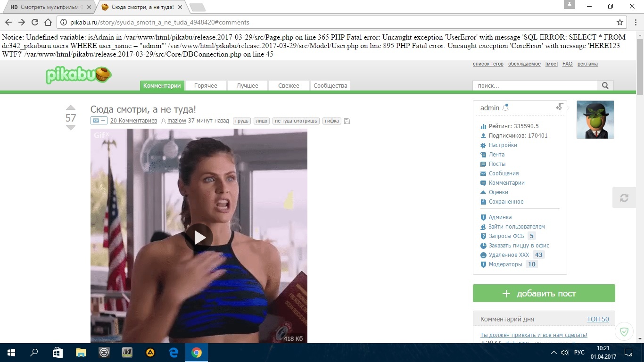
Task: Open Лента feed link
Action: coord(496,155)
